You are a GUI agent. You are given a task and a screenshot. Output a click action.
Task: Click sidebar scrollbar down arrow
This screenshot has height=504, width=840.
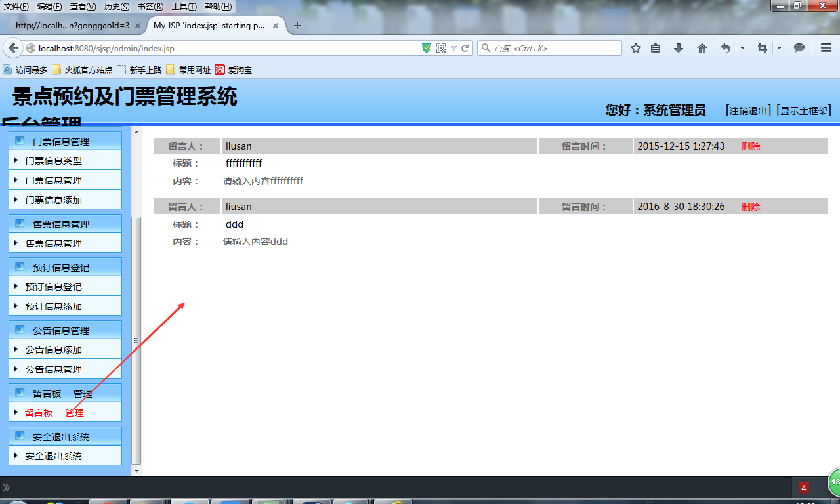tap(136, 471)
